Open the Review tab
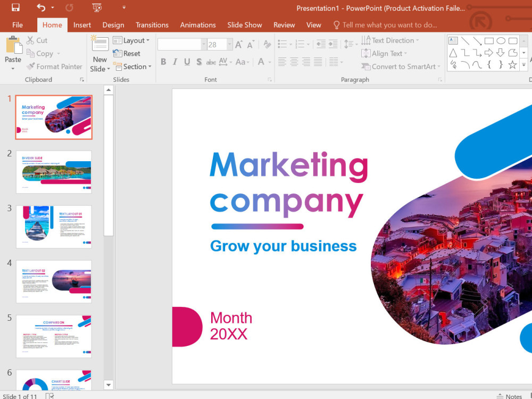The height and width of the screenshot is (399, 532). [284, 25]
